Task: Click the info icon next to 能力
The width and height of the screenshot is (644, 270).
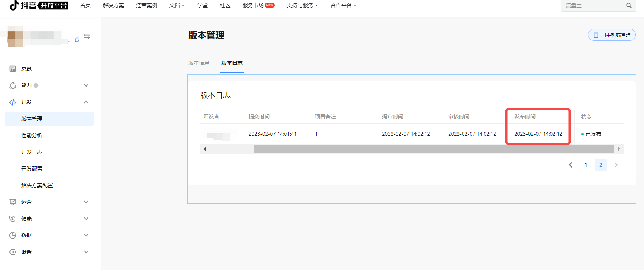Action: tap(36, 85)
